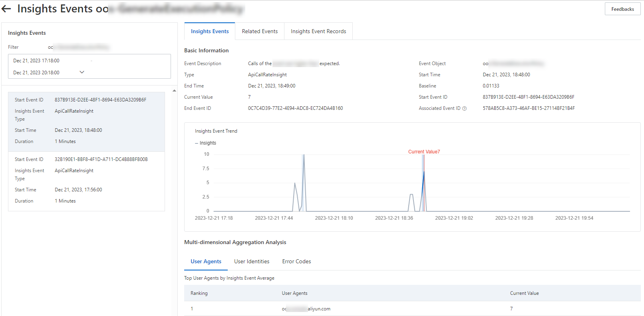This screenshot has height=316, width=644.
Task: Select event card starting at 17:56:00
Action: pos(86,181)
